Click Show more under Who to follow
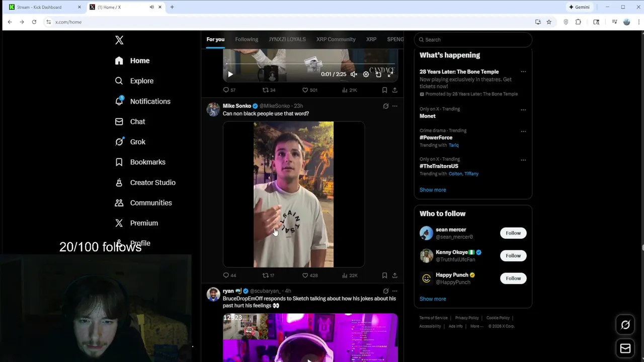The width and height of the screenshot is (644, 362). pos(433,299)
